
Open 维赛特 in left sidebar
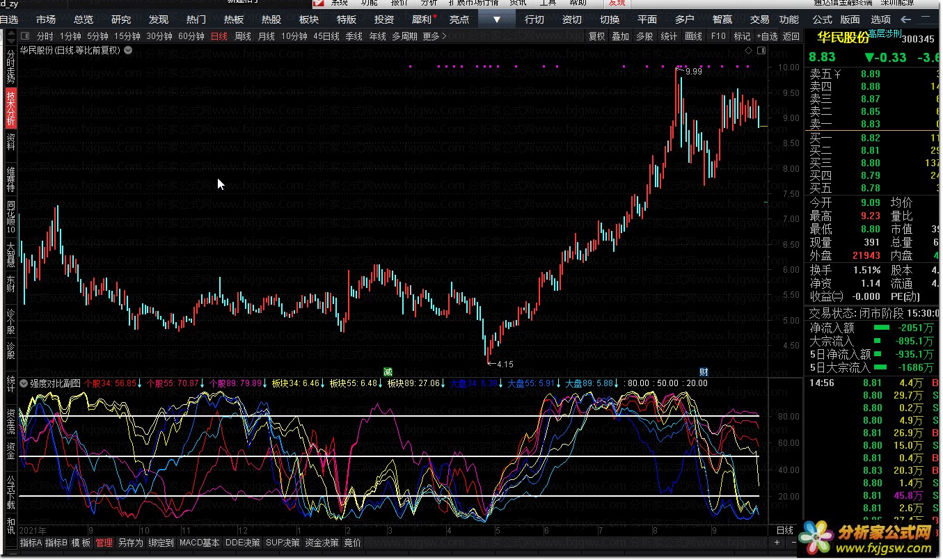10,179
